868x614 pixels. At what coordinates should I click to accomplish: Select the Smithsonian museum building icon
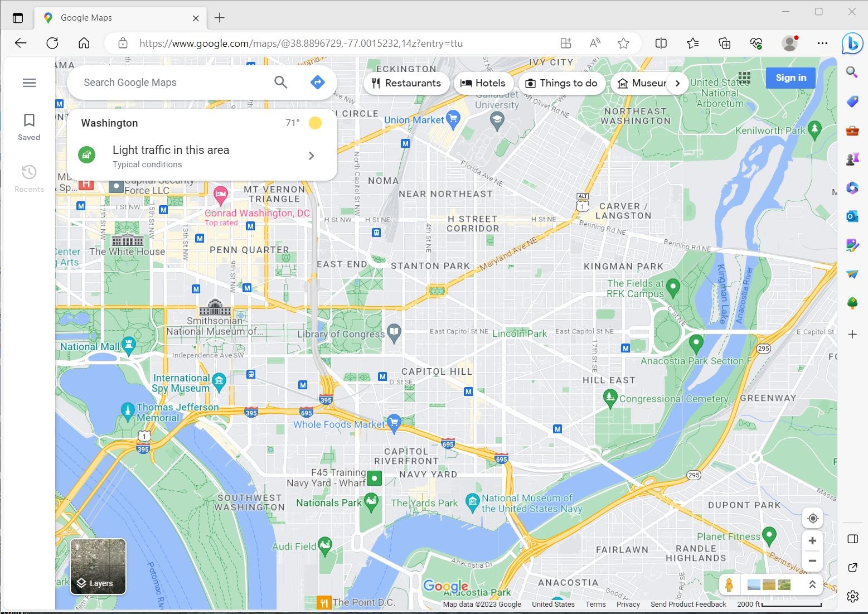click(215, 307)
